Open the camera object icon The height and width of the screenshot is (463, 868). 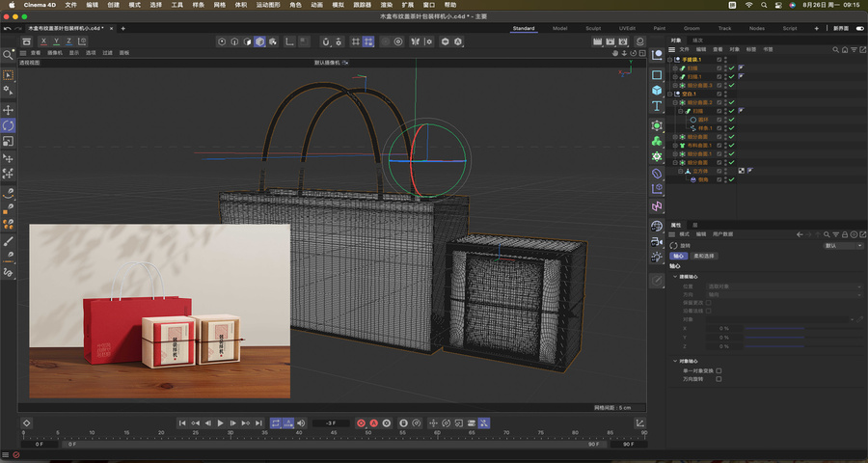657,241
